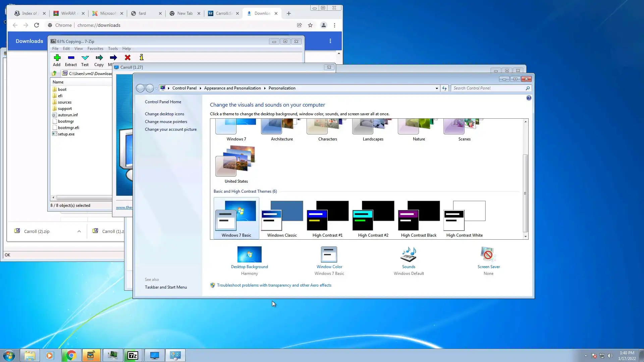Open the Window Color icon

pyautogui.click(x=329, y=255)
